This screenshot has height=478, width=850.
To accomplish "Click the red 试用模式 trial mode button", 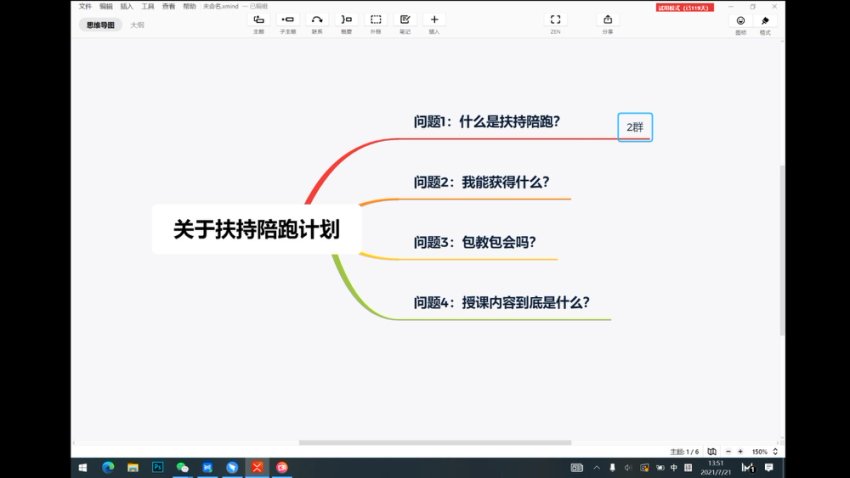I will click(x=684, y=7).
